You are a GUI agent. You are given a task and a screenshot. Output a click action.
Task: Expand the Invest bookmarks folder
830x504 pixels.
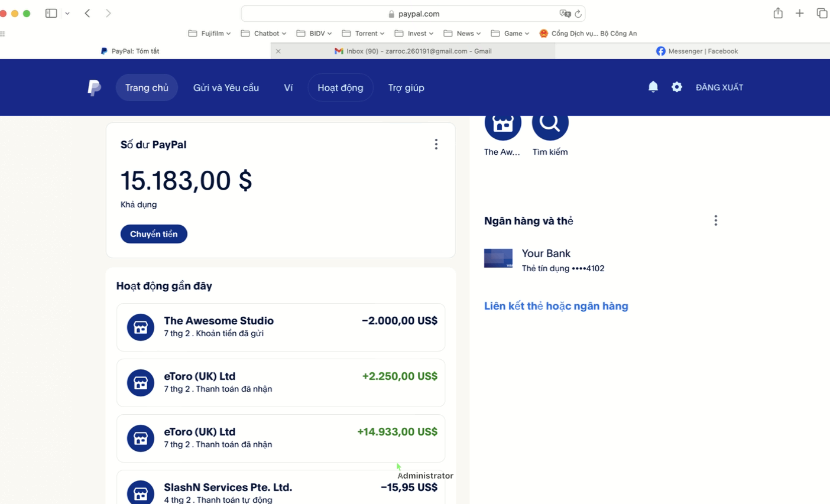click(414, 34)
